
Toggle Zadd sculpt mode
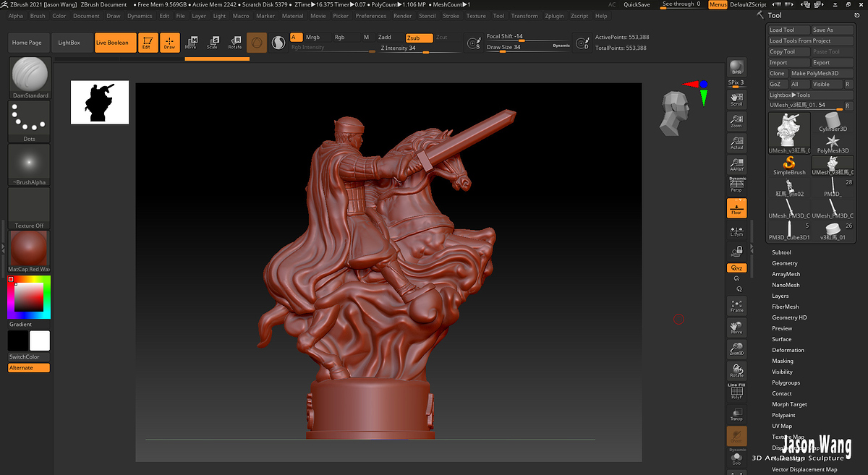[385, 37]
